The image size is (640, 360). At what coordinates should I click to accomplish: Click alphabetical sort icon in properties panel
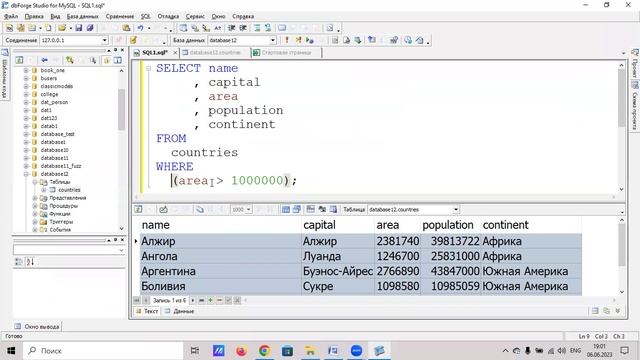[x=30, y=262]
